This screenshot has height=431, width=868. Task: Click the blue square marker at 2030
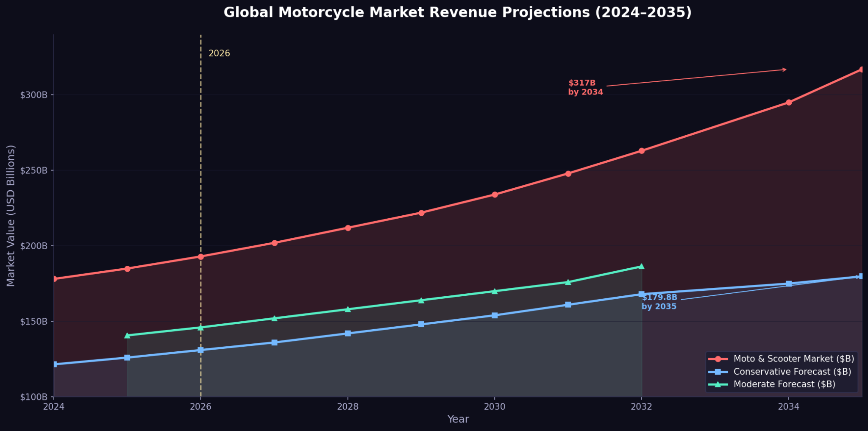(x=495, y=315)
